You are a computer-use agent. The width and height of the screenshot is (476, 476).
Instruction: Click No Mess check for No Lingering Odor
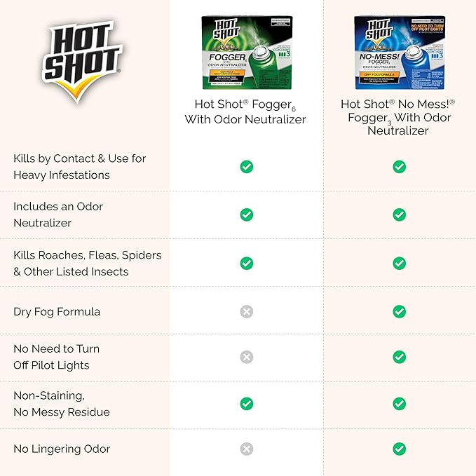pyautogui.click(x=399, y=449)
